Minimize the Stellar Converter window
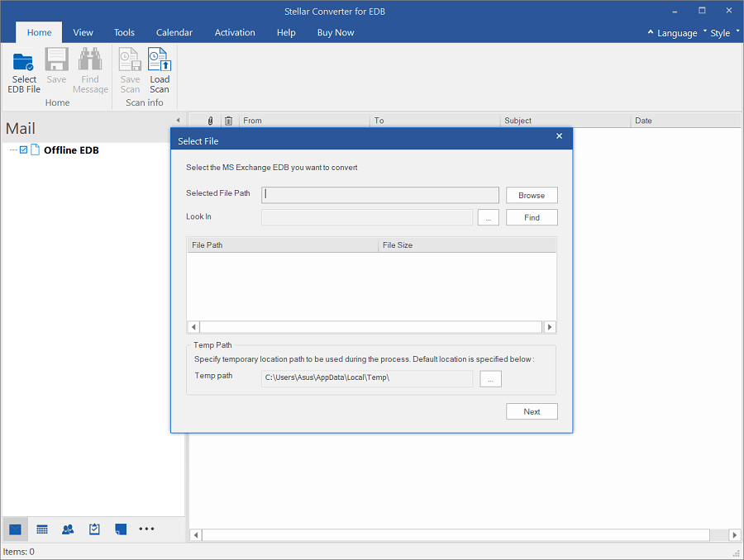The image size is (744, 560). coord(675,11)
